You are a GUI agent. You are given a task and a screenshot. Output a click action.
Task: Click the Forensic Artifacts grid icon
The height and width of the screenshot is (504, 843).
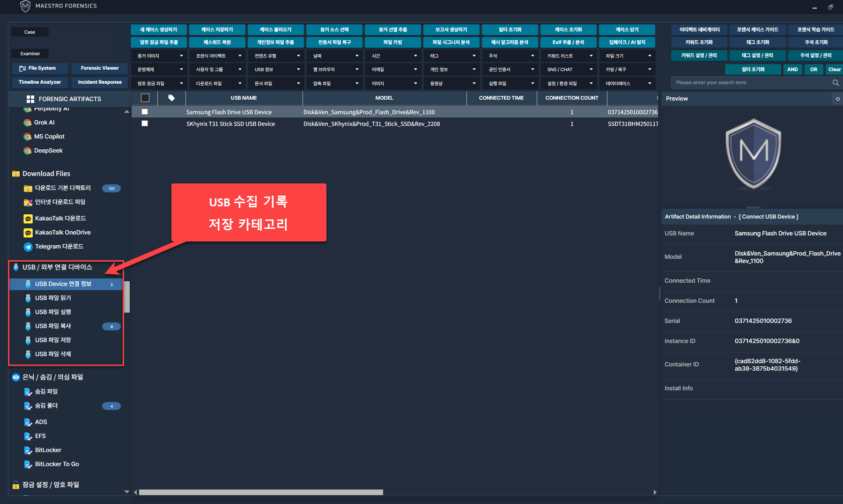coord(30,99)
